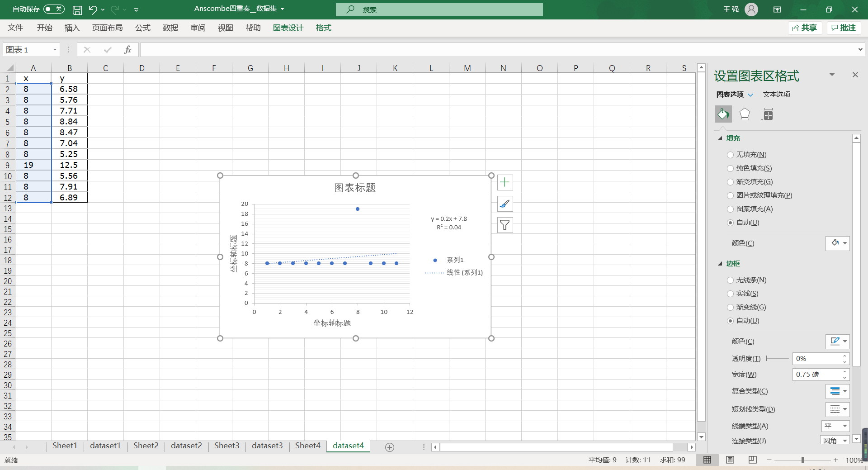
Task: Open the task pane options arrow
Action: [832, 75]
